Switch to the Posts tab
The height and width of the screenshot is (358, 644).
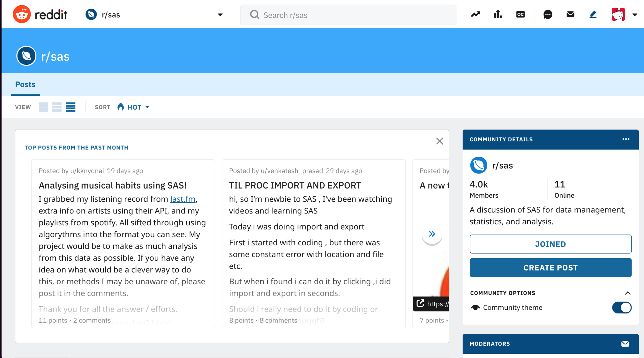point(25,85)
